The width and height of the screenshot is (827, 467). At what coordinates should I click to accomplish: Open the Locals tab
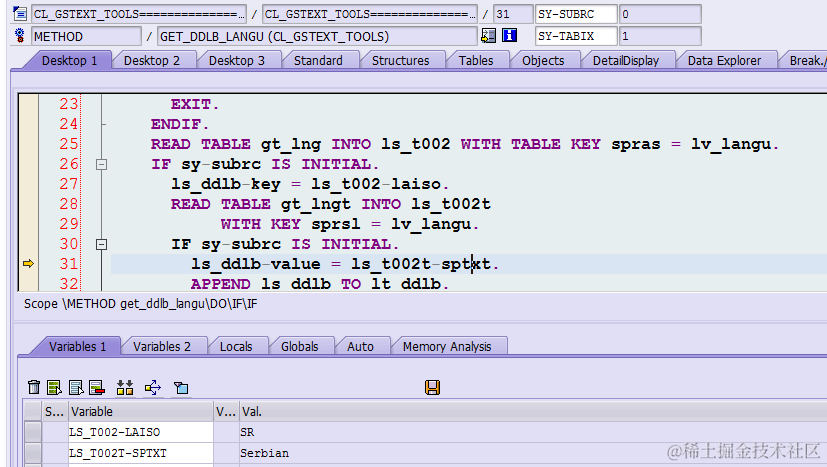click(x=236, y=347)
